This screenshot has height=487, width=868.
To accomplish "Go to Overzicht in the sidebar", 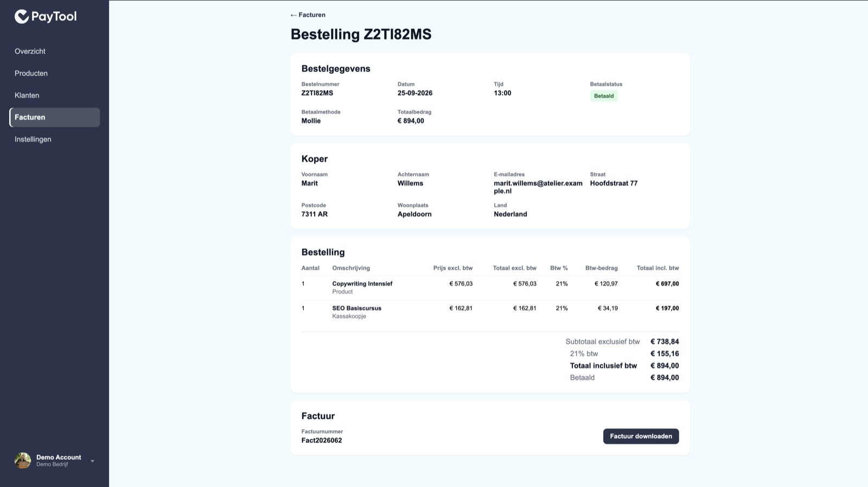I will point(30,52).
